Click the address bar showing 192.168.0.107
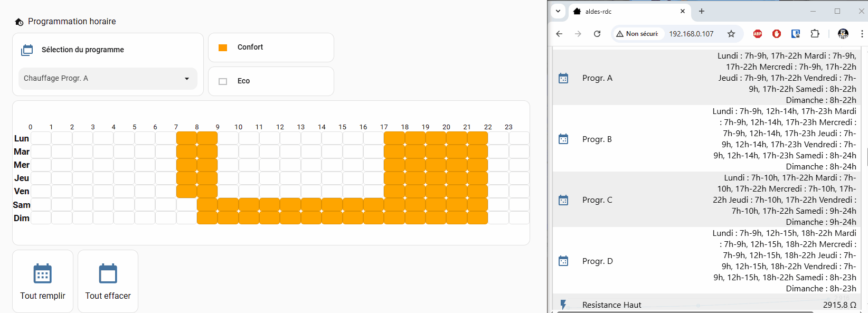Viewport: 868px width, 313px height. point(691,34)
